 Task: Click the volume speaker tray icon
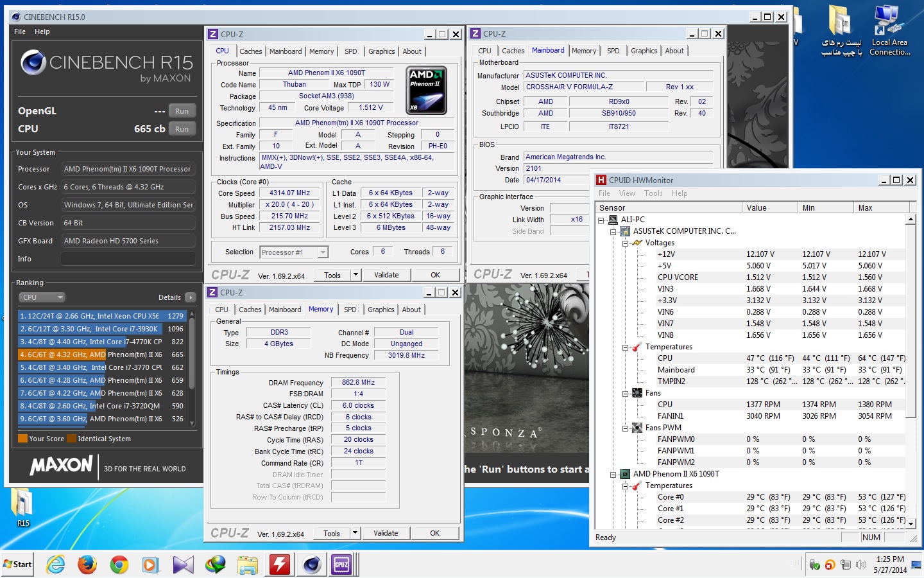tap(861, 565)
